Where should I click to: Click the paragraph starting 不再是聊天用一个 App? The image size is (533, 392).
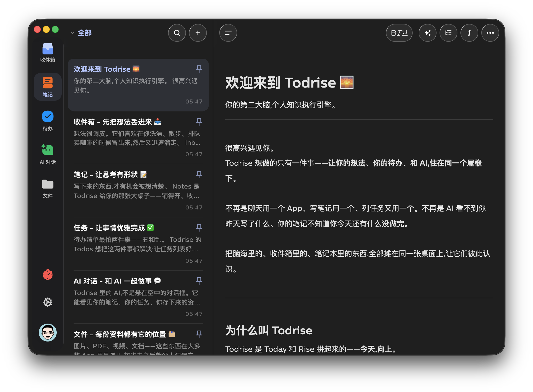click(x=355, y=216)
